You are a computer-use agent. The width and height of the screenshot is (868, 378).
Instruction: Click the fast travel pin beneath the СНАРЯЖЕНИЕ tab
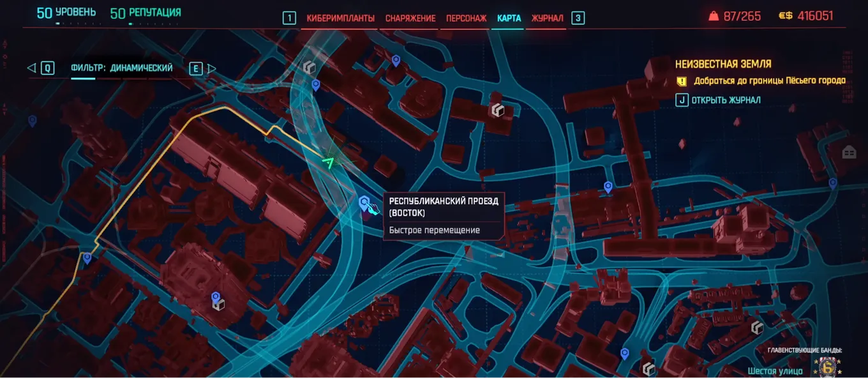point(396,61)
